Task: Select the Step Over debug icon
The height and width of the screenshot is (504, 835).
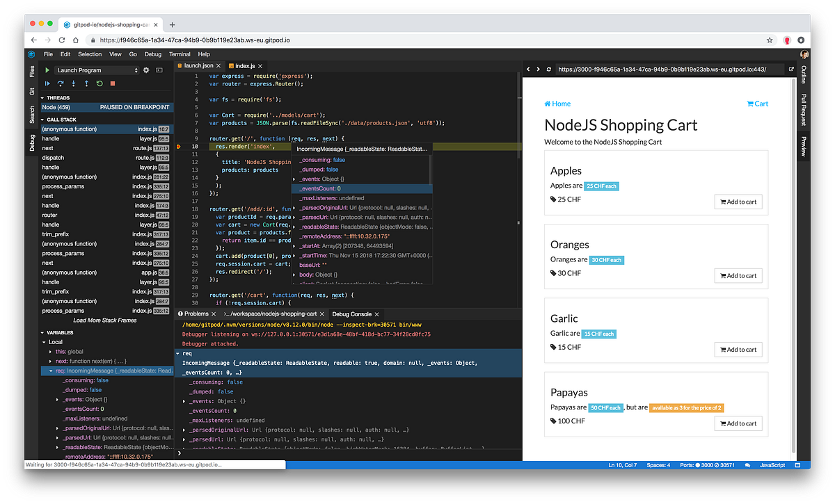Action: pyautogui.click(x=61, y=83)
